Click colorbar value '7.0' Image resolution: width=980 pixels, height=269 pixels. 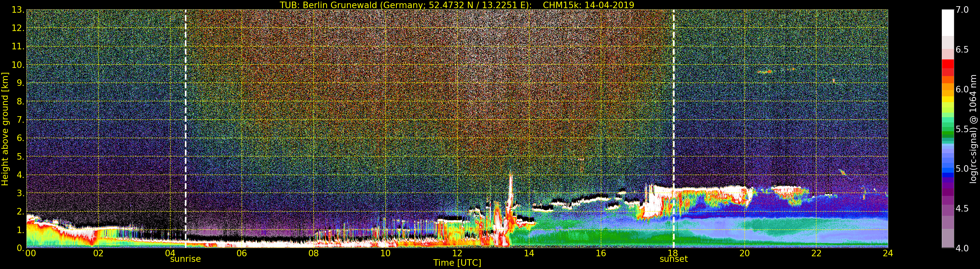pyautogui.click(x=962, y=10)
